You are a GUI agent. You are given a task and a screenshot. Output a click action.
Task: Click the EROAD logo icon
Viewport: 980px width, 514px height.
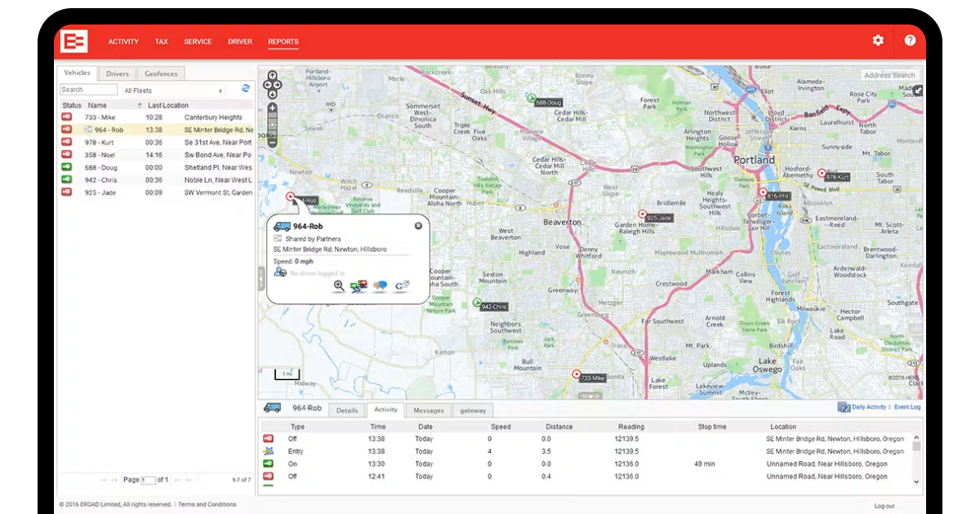[x=74, y=41]
